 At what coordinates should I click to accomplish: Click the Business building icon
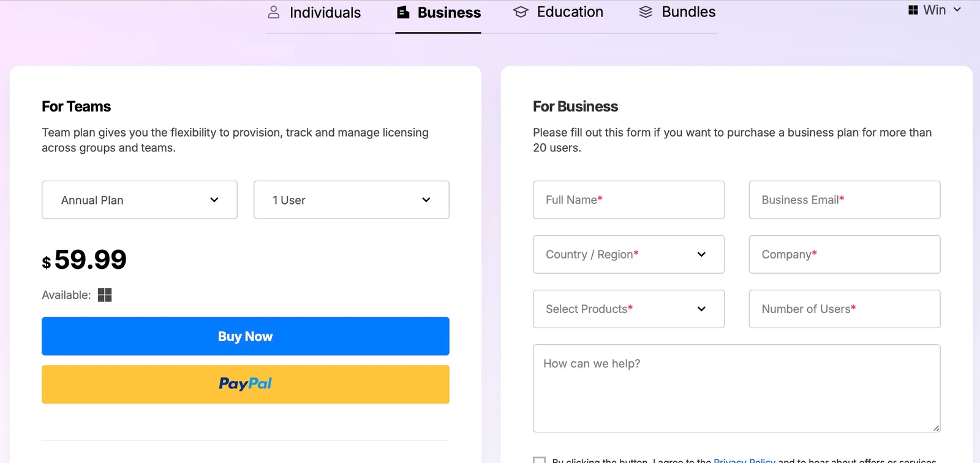coord(403,12)
